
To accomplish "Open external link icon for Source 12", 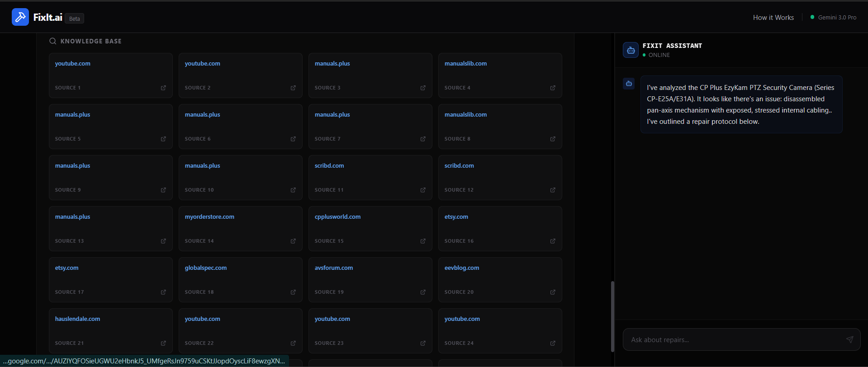I will [553, 190].
